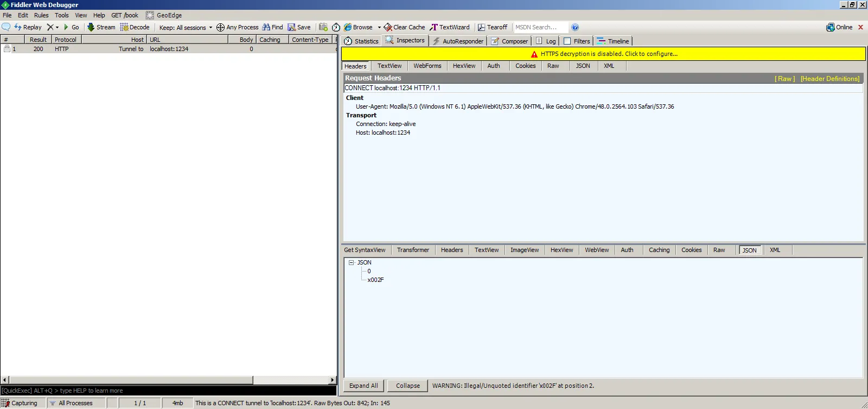Launch Browse with the IE icon

(358, 27)
